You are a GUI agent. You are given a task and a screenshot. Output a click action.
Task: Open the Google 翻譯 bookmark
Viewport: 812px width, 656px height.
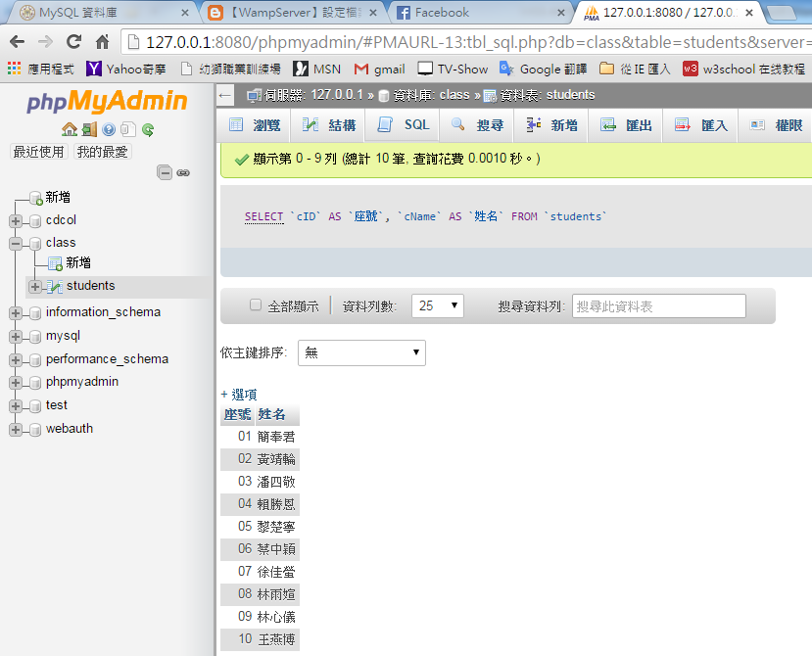pyautogui.click(x=543, y=69)
